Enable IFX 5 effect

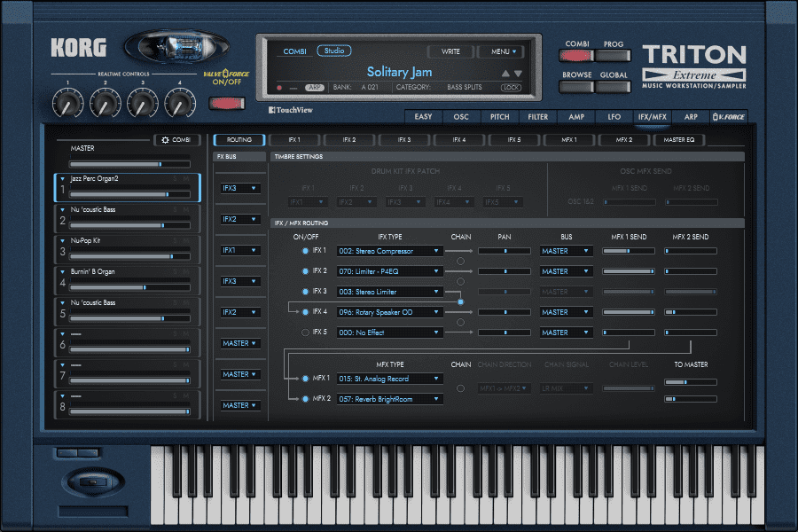click(x=305, y=332)
